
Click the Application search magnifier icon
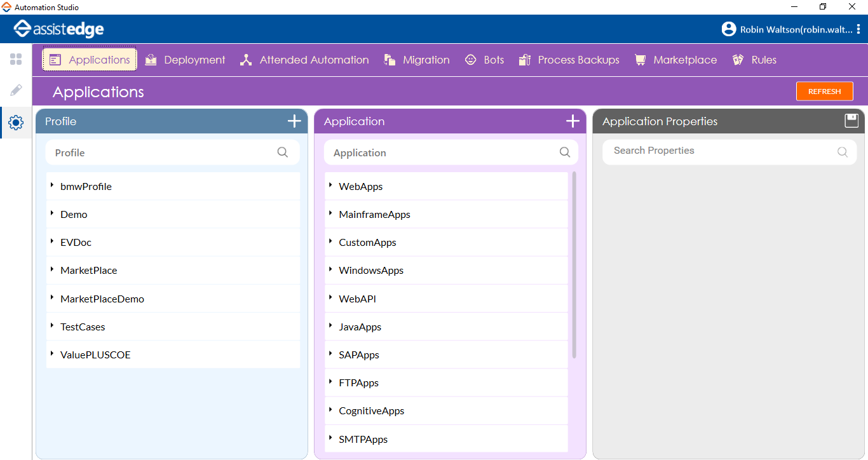(x=565, y=152)
